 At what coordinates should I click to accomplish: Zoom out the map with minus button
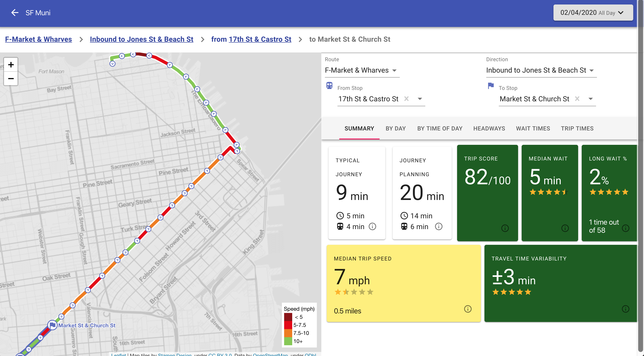click(11, 78)
